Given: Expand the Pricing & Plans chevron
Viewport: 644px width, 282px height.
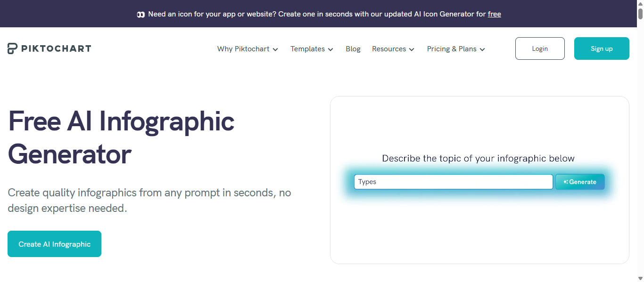Looking at the screenshot, I should [x=482, y=49].
